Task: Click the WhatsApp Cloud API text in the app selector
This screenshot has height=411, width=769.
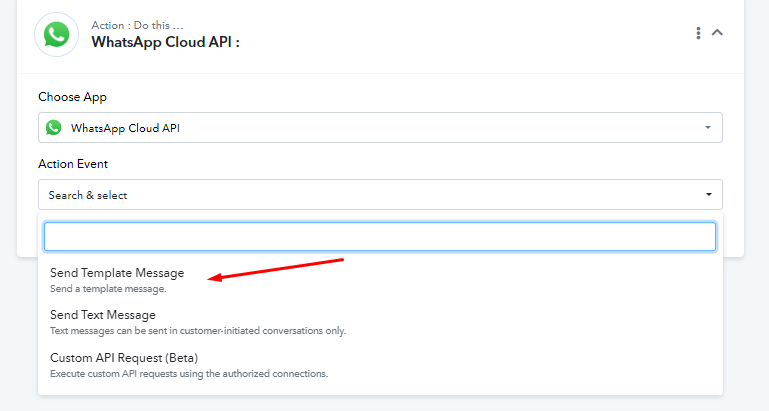Action: [x=125, y=128]
